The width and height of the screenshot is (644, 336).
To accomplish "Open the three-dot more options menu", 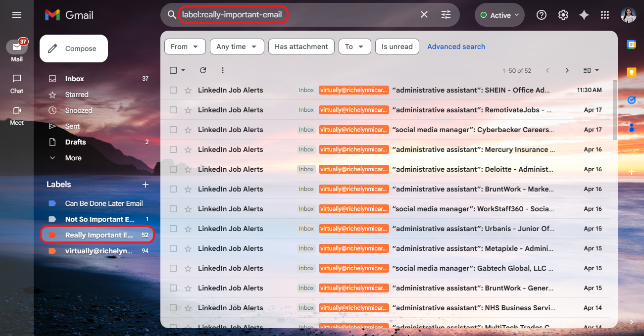I will pos(223,70).
